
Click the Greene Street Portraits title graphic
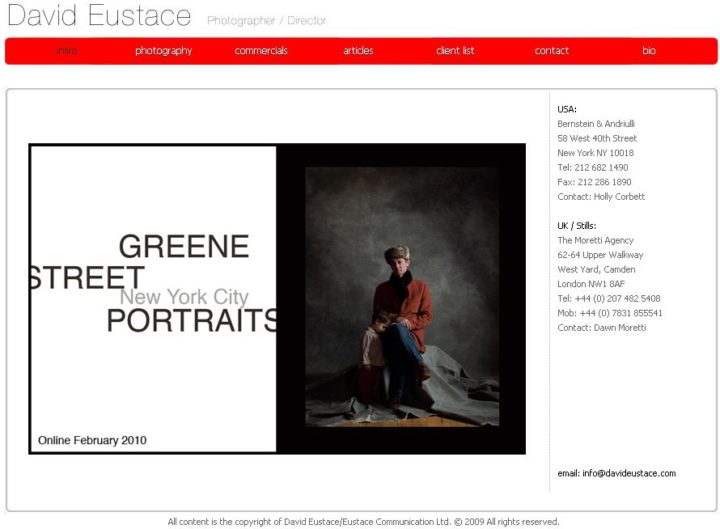coord(153,283)
